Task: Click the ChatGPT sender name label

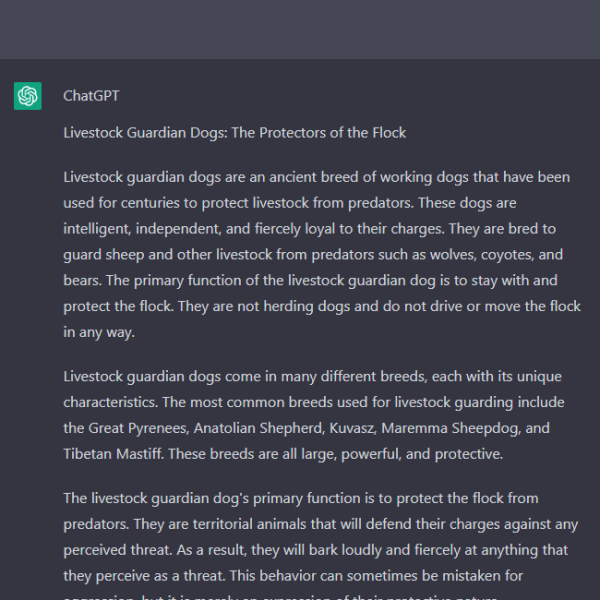Action: point(91,96)
